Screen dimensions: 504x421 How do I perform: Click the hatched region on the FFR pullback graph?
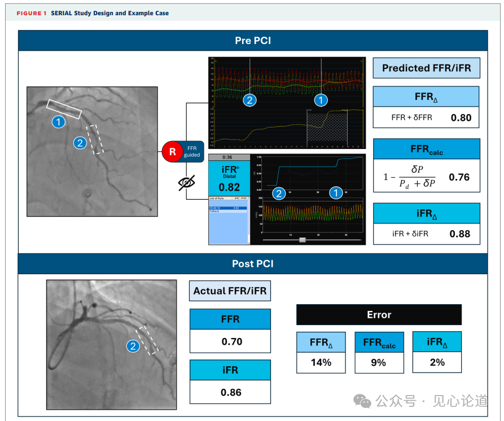coord(327,125)
